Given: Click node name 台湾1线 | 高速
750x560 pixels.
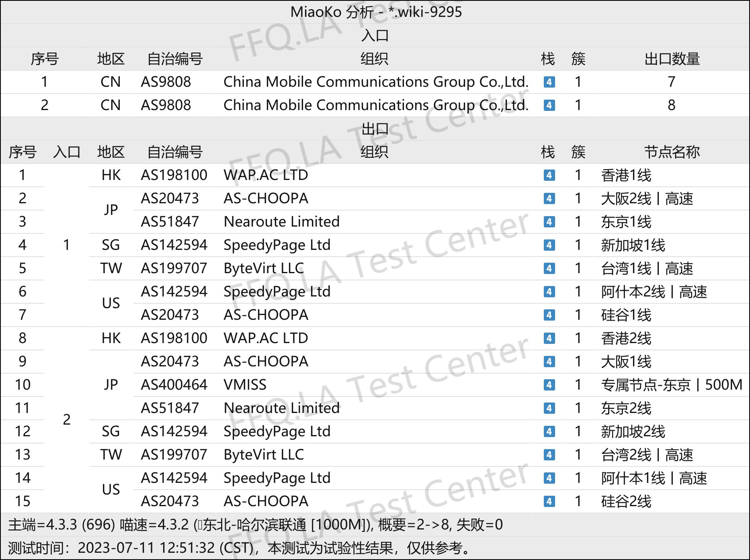Looking at the screenshot, I should coord(647,268).
